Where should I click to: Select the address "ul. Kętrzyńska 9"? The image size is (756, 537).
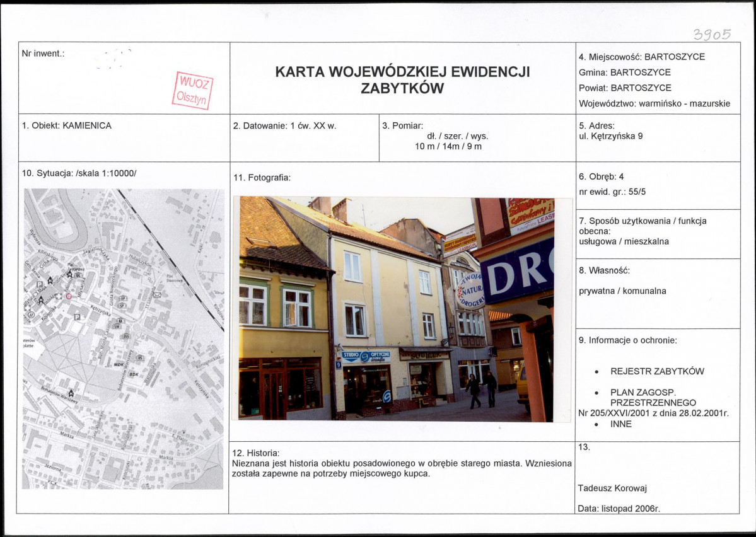pyautogui.click(x=610, y=136)
